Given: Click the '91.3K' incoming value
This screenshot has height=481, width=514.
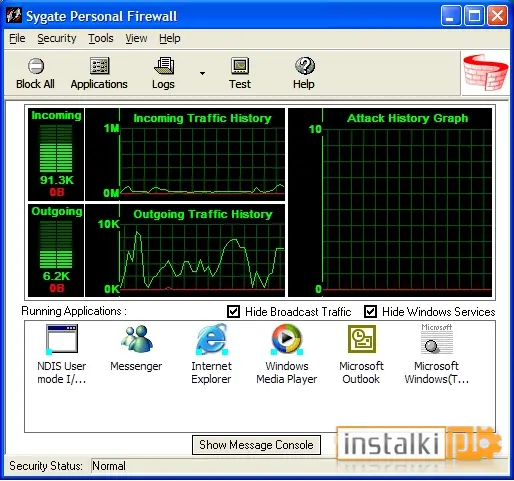Looking at the screenshot, I should pyautogui.click(x=57, y=180).
